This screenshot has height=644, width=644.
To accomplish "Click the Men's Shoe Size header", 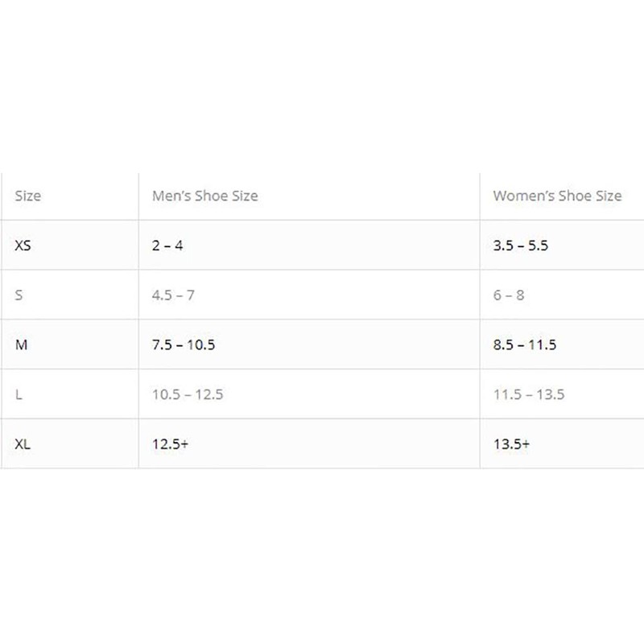I will (x=205, y=196).
